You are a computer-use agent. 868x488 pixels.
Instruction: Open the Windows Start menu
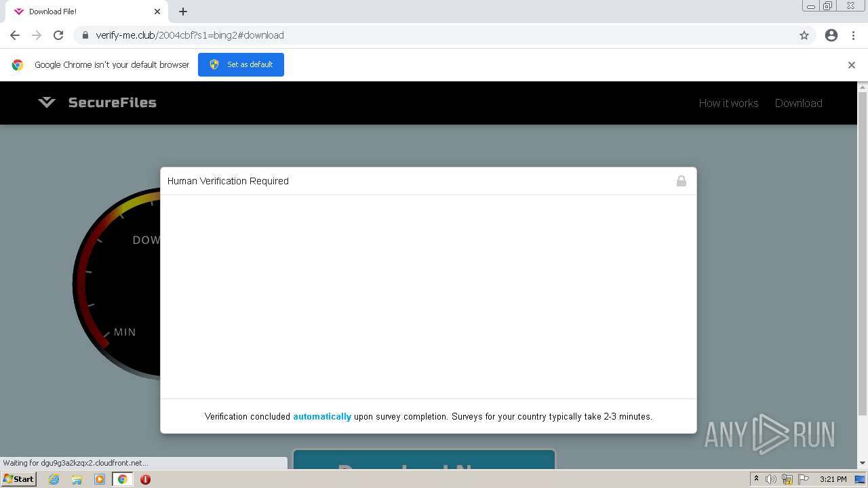[x=19, y=479]
